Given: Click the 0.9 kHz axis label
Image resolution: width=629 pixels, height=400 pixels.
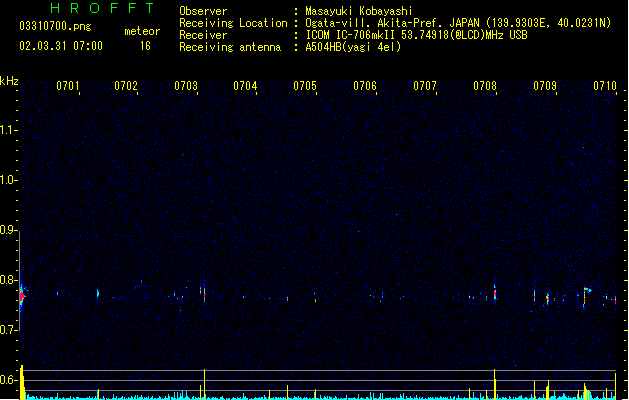Looking at the screenshot, I should (x=8, y=230).
